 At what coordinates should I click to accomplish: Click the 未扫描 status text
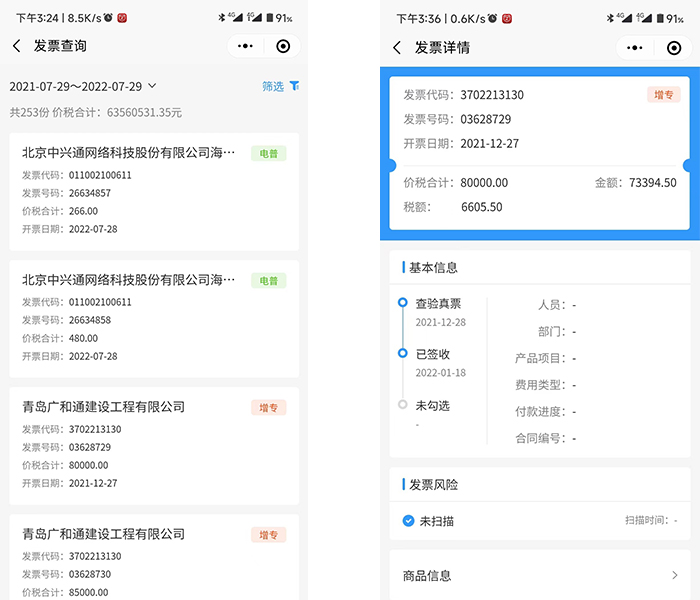pyautogui.click(x=437, y=521)
